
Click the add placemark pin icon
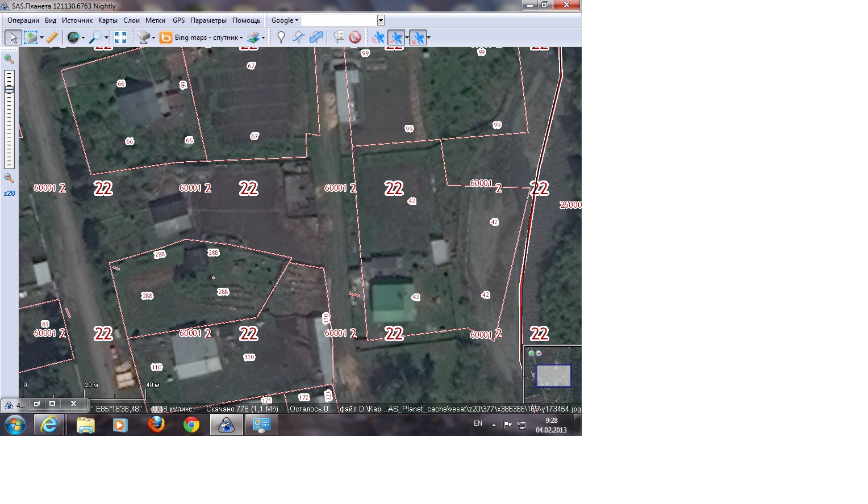coord(281,37)
